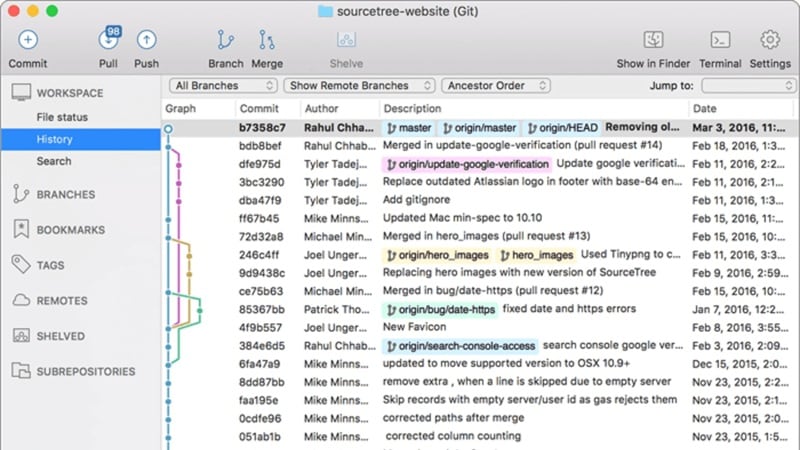The image size is (800, 450).
Task: Click the folder icon in window title
Action: (x=325, y=11)
